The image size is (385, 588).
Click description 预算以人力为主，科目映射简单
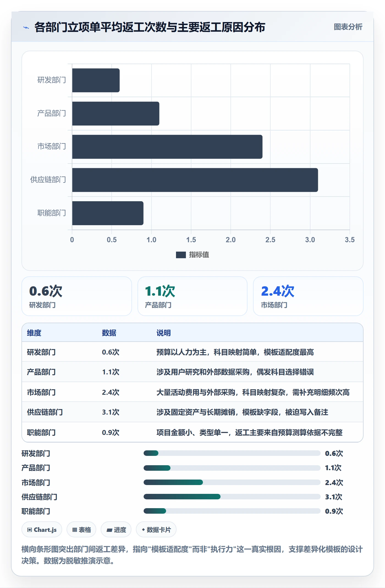(x=235, y=352)
